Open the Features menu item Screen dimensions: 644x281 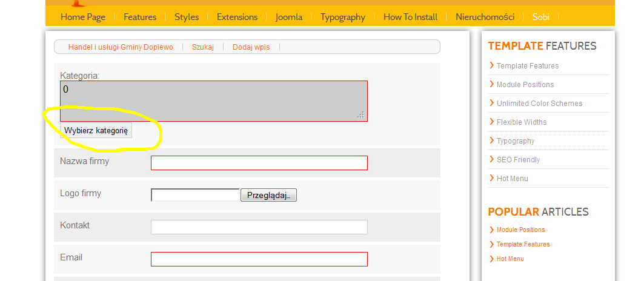pyautogui.click(x=140, y=17)
